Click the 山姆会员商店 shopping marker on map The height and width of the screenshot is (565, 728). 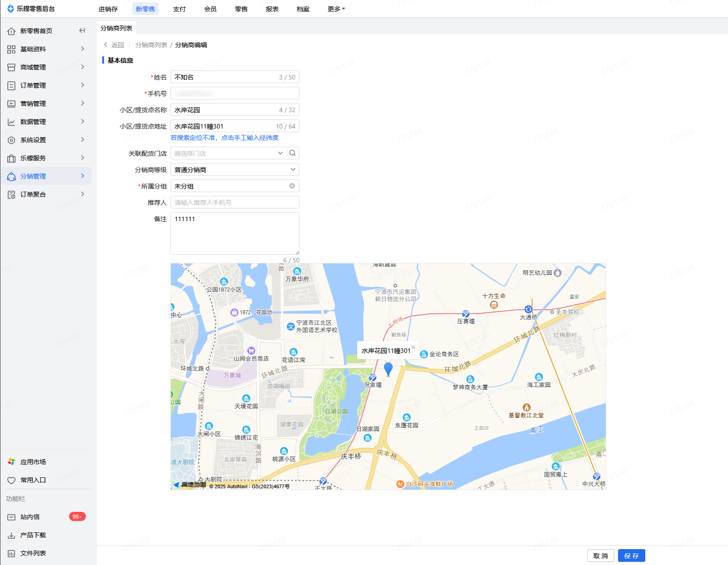(251, 351)
